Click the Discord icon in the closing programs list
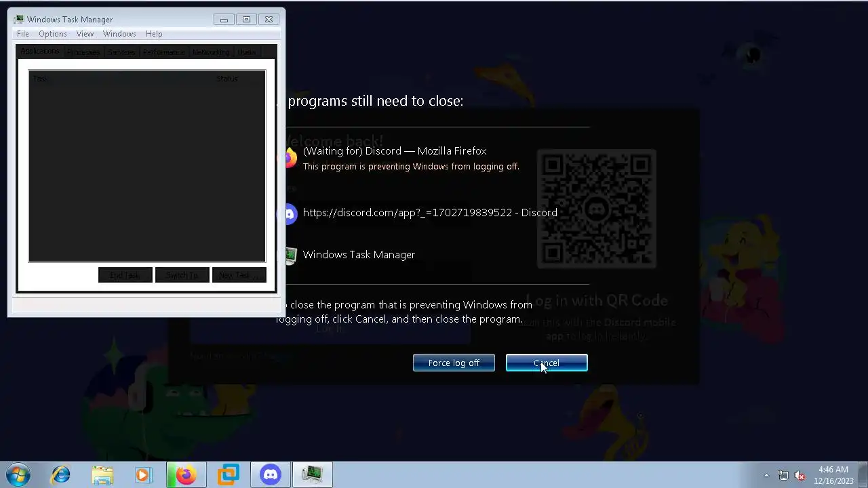868x488 pixels. 290,213
